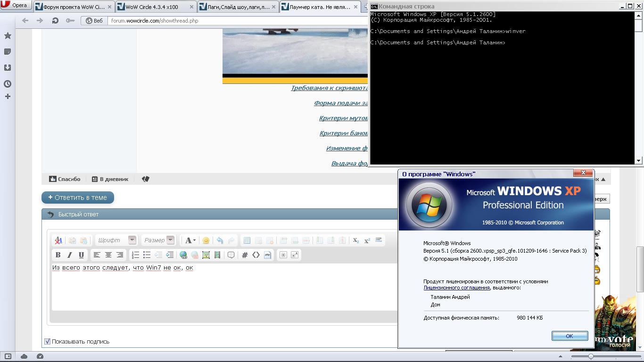Click the В дневник button

pyautogui.click(x=110, y=179)
